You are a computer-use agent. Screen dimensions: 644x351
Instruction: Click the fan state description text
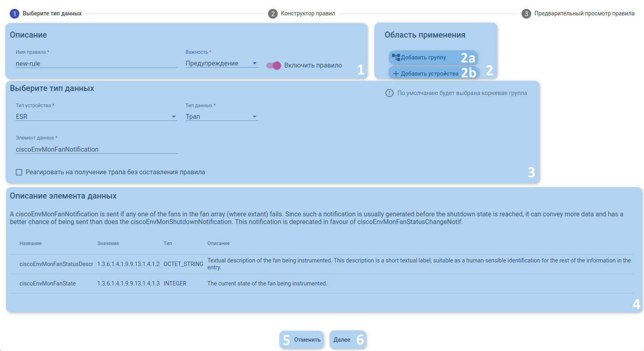click(267, 283)
